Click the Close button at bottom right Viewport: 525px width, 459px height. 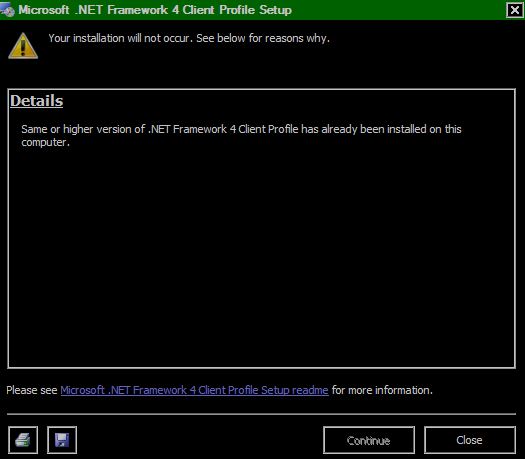click(x=469, y=440)
